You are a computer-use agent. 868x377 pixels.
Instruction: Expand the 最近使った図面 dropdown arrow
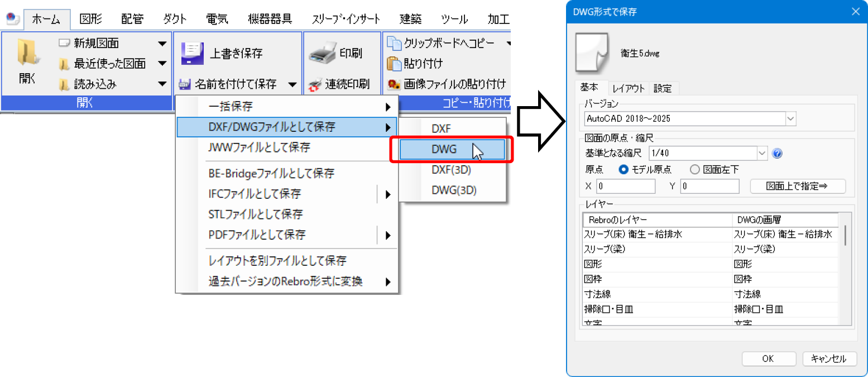[x=162, y=64]
